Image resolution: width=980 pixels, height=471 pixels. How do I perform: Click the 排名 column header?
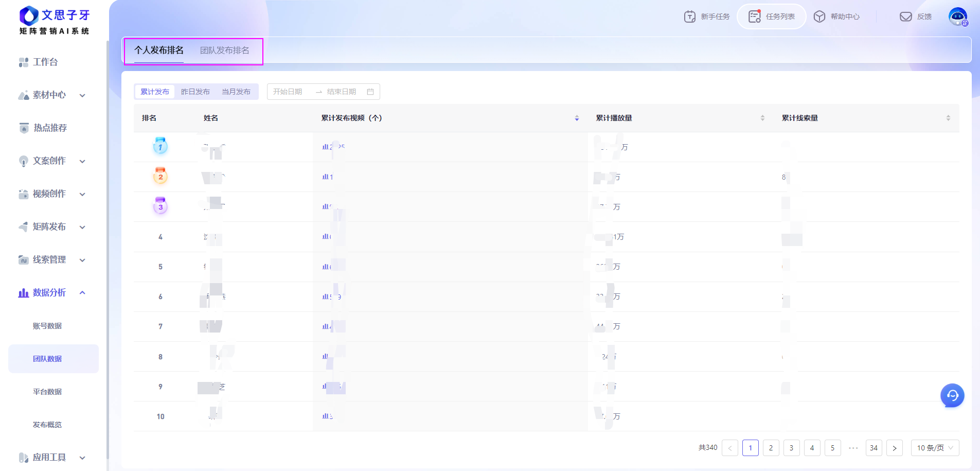point(149,118)
